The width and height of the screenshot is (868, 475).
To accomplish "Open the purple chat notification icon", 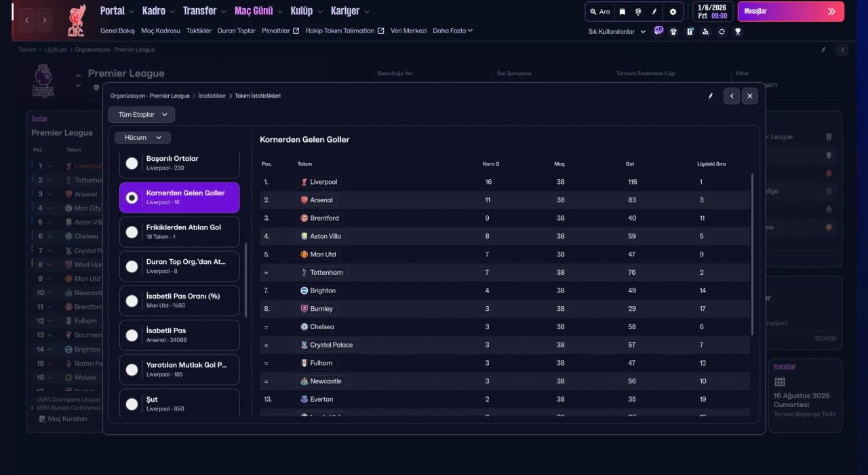I will point(658,31).
